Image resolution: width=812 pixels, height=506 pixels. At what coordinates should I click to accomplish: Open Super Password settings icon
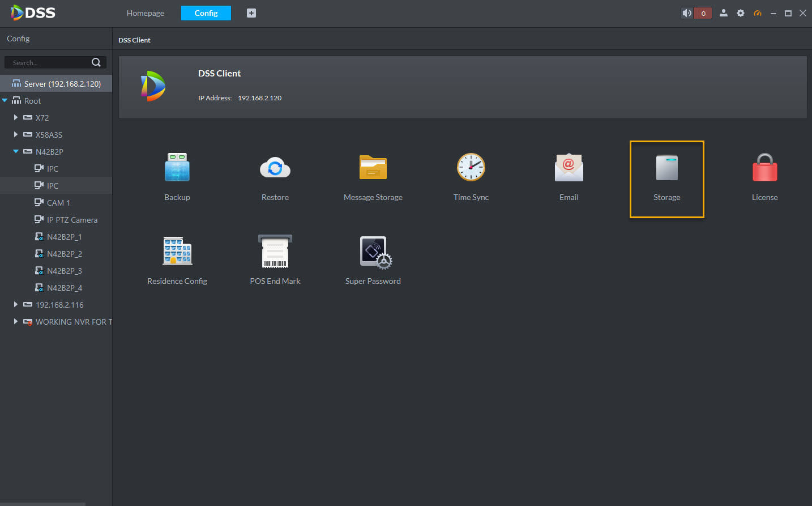click(376, 253)
